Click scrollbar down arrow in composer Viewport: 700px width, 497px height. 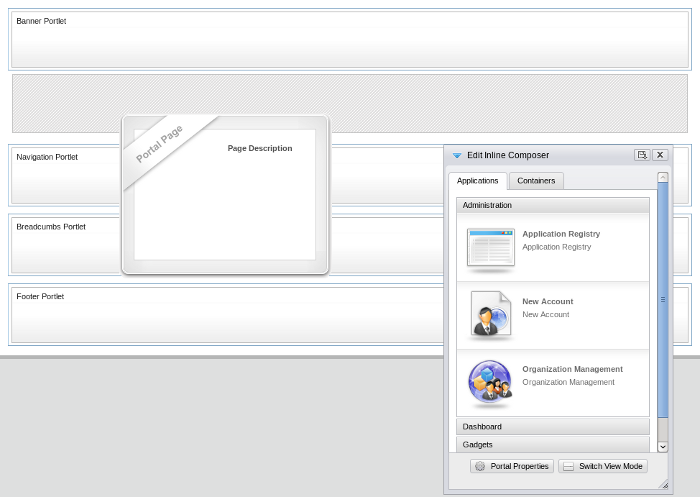click(662, 446)
